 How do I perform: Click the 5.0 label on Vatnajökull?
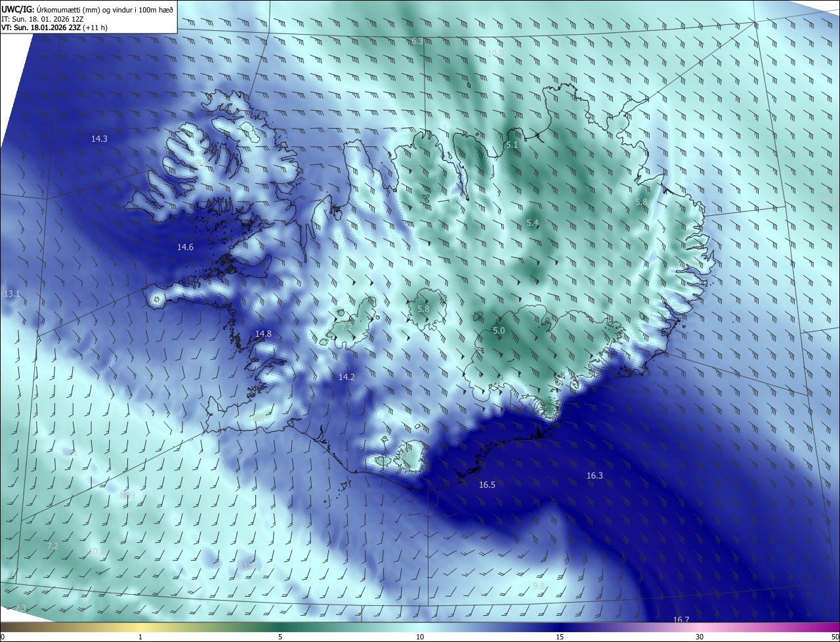(x=499, y=331)
